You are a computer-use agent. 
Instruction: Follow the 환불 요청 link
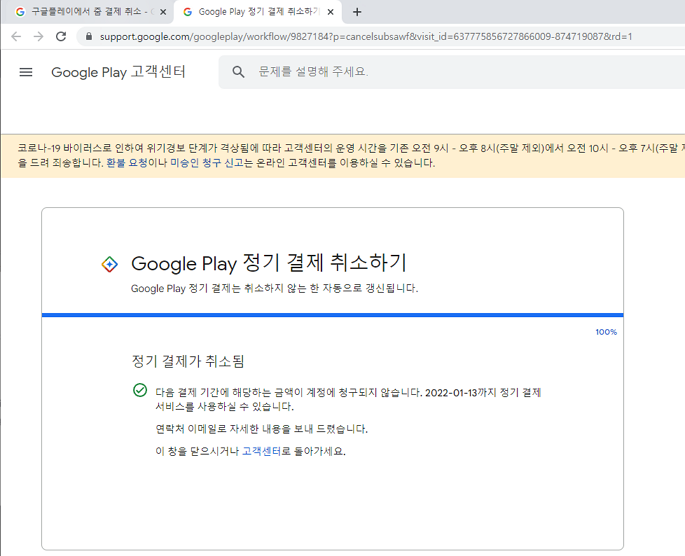point(127,163)
